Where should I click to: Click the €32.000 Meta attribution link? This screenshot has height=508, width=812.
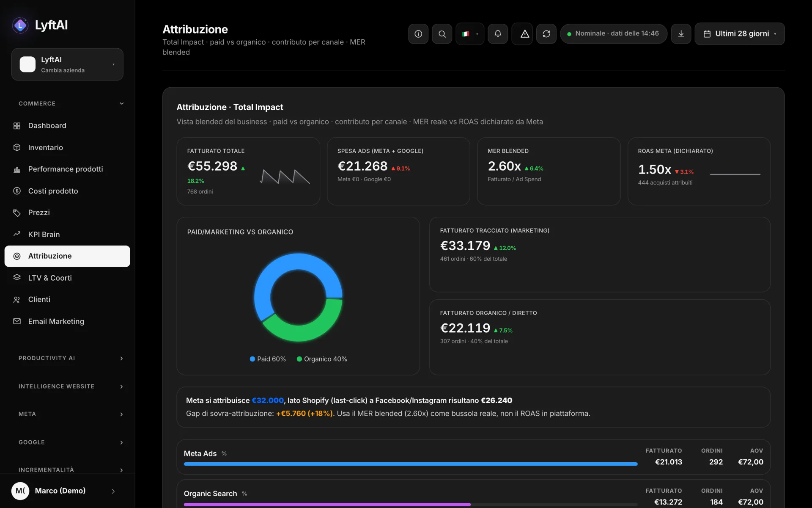click(x=268, y=400)
